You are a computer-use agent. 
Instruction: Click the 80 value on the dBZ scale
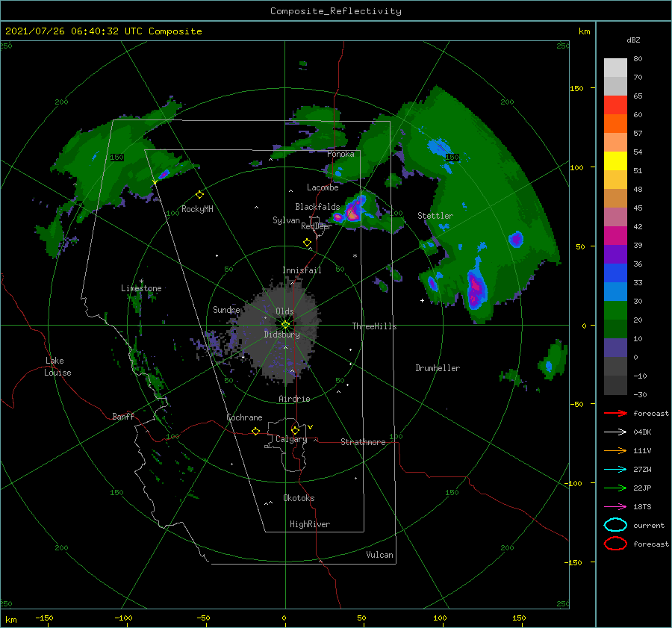(638, 58)
